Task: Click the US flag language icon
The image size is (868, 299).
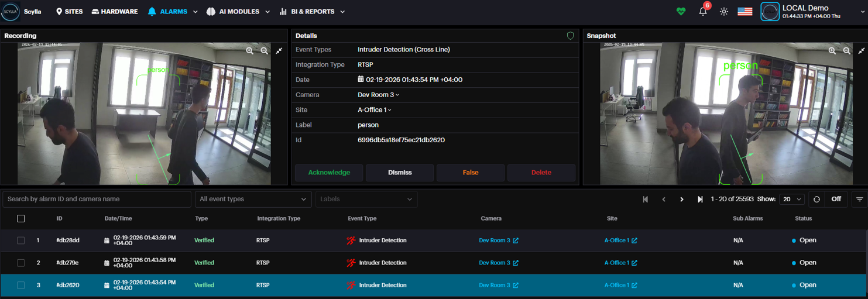Action: [745, 12]
